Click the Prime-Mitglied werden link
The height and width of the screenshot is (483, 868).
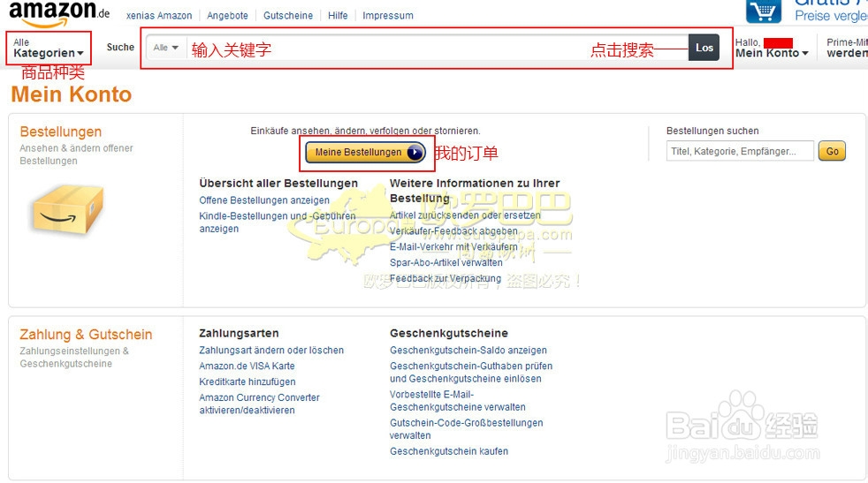coord(847,48)
